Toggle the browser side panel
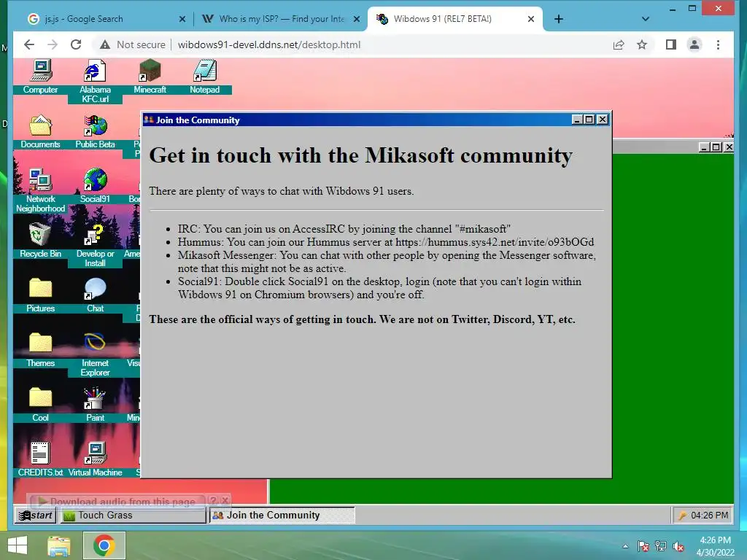 point(671,44)
